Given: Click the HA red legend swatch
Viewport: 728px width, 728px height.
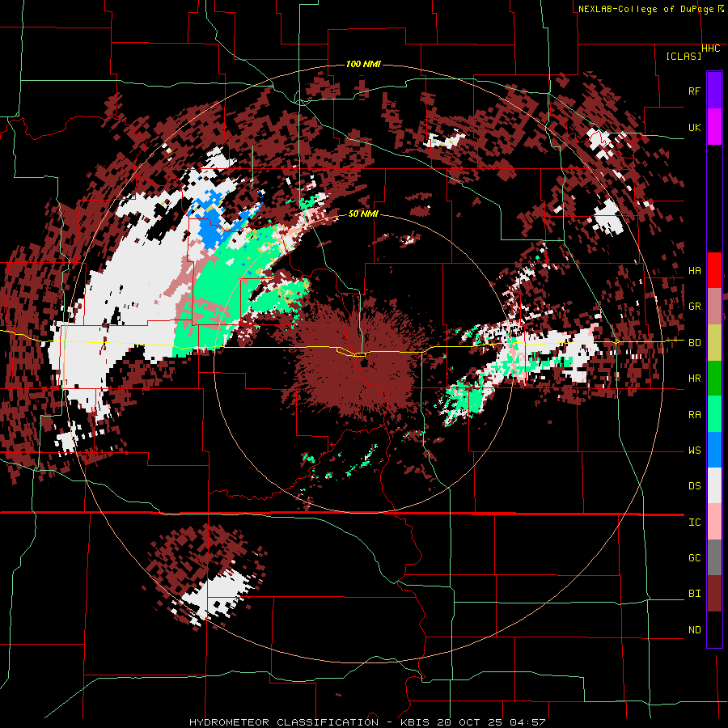Looking at the screenshot, I should (x=714, y=270).
